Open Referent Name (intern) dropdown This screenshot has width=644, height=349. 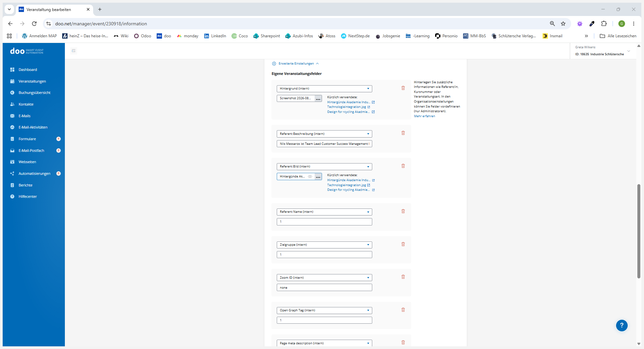coord(324,212)
